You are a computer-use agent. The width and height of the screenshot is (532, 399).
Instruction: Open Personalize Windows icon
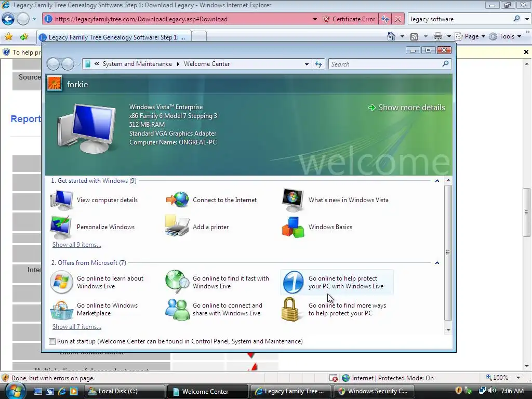click(61, 227)
